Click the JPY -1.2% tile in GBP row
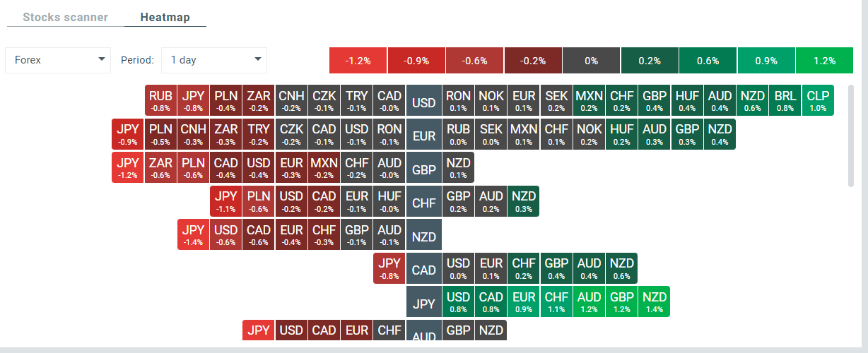The image size is (868, 353). click(128, 167)
